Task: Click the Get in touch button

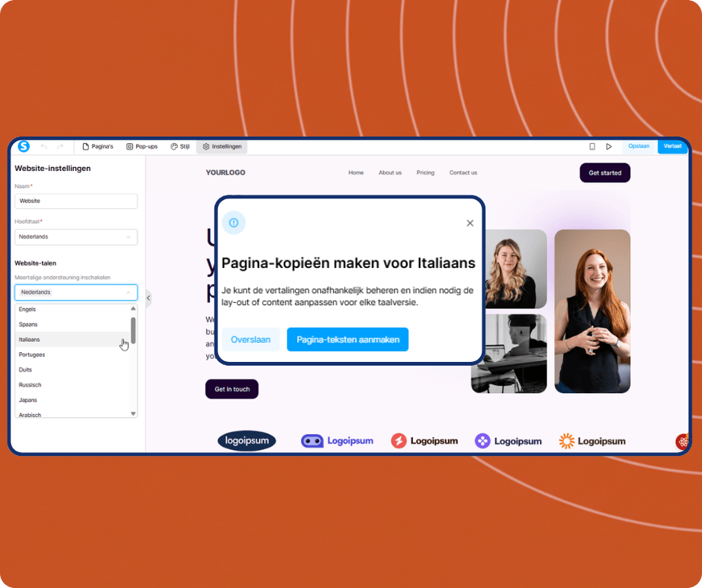Action: [232, 389]
